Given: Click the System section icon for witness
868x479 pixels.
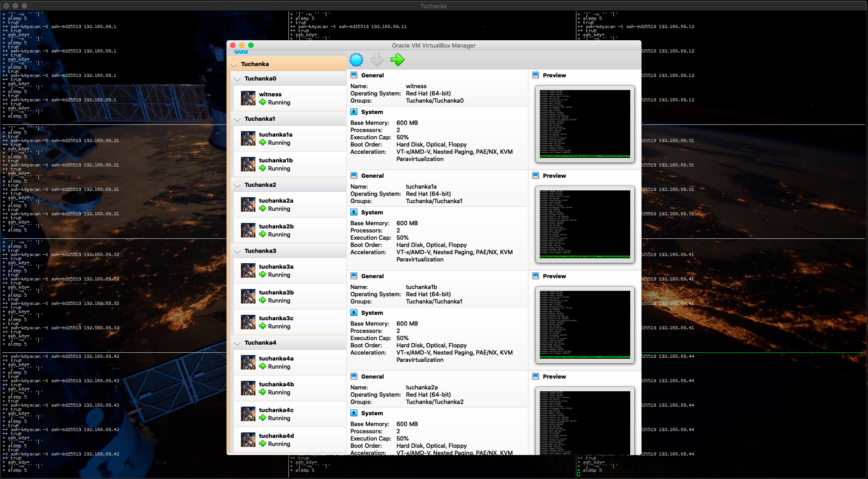Looking at the screenshot, I should point(354,112).
